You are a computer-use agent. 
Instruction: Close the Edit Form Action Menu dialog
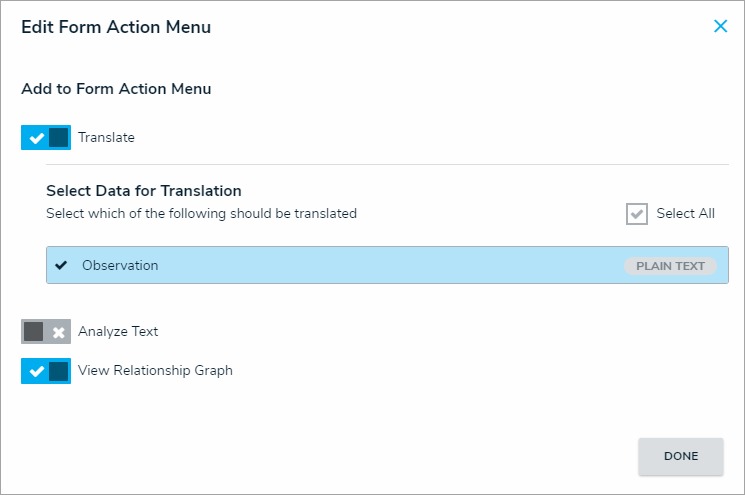click(720, 27)
